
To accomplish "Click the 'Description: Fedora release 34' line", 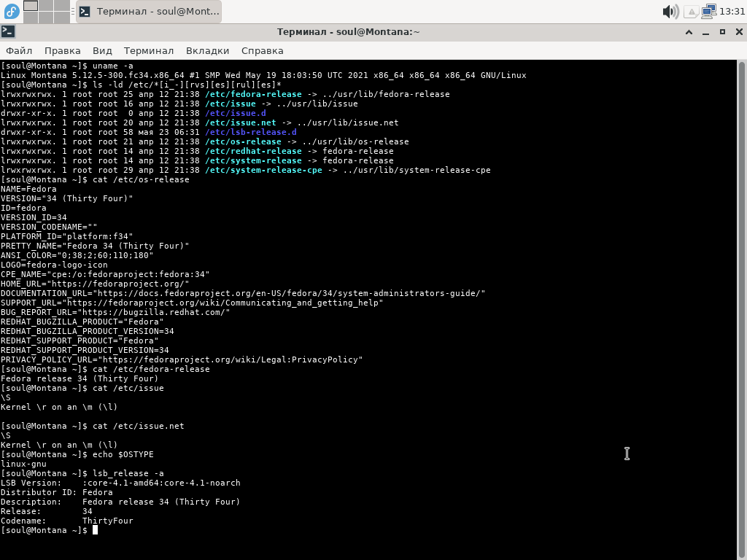I will click(x=120, y=502).
